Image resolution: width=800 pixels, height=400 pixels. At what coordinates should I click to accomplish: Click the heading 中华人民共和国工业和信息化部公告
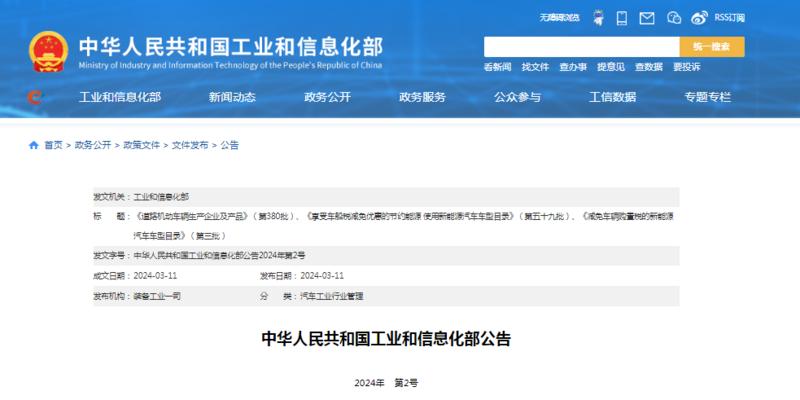coord(386,339)
